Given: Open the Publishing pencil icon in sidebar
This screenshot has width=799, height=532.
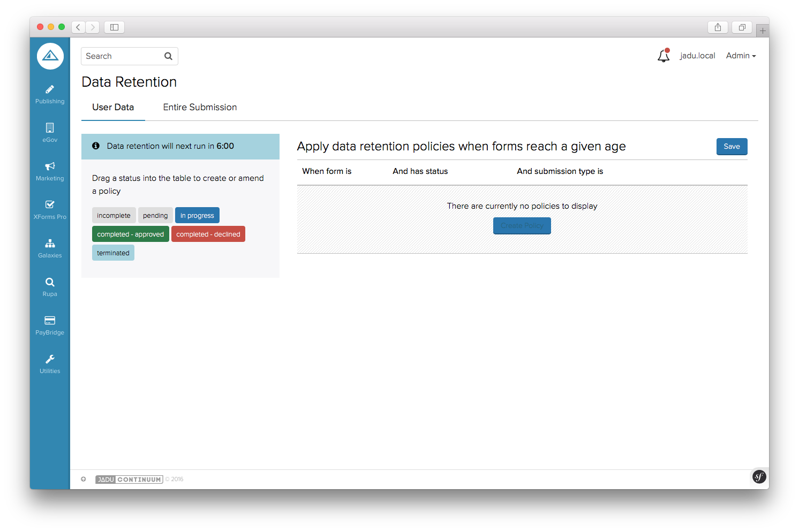Looking at the screenshot, I should coord(50,90).
